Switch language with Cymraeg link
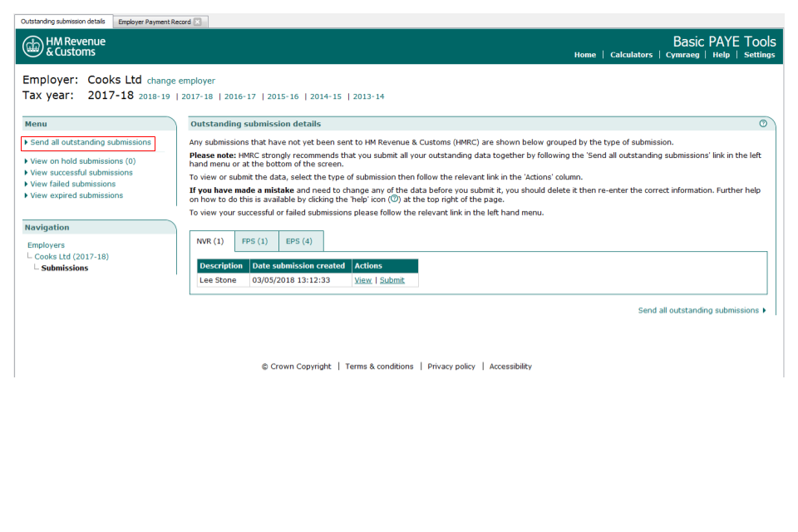 pos(682,55)
